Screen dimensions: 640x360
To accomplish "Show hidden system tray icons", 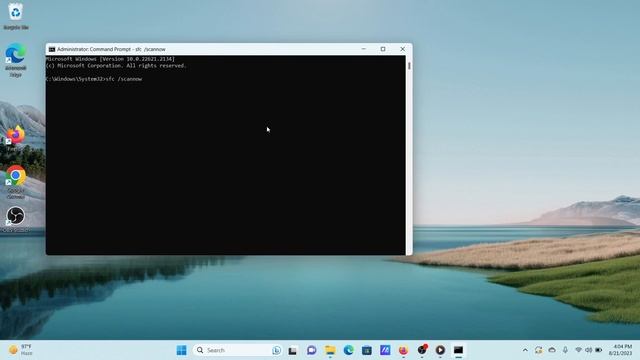I will coord(525,350).
